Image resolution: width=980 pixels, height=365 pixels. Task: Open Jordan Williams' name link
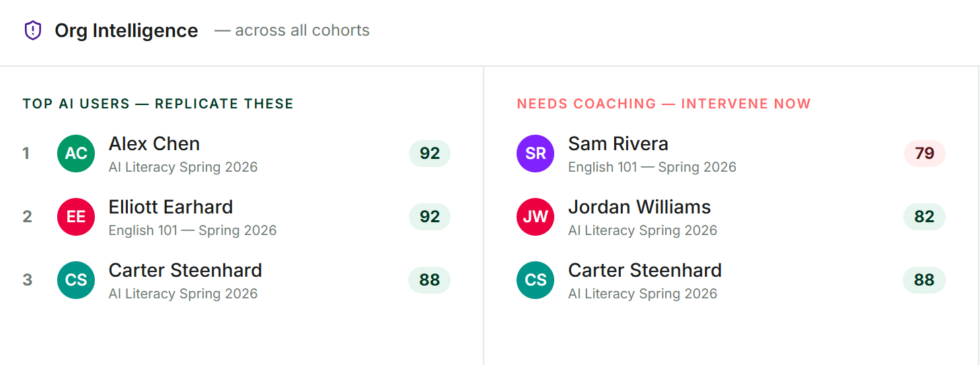640,207
